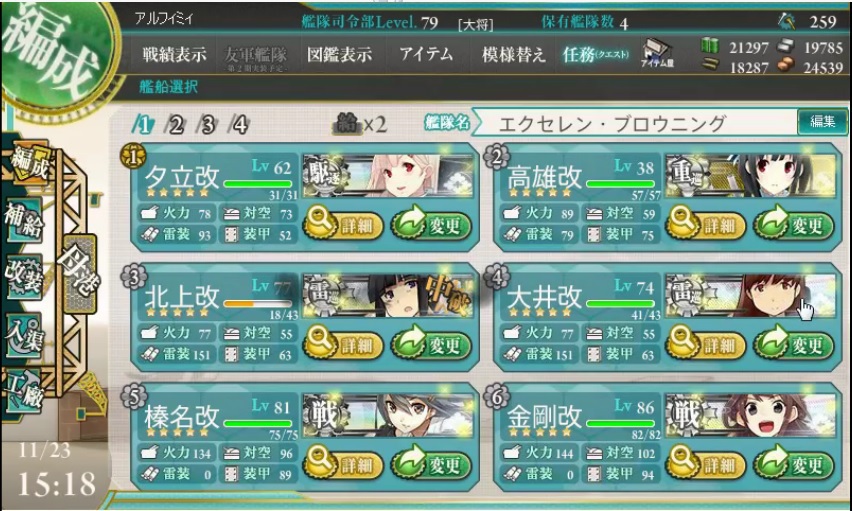The width and height of the screenshot is (852, 511).
Task: Click 変更 button for 金剛改
Action: click(794, 464)
